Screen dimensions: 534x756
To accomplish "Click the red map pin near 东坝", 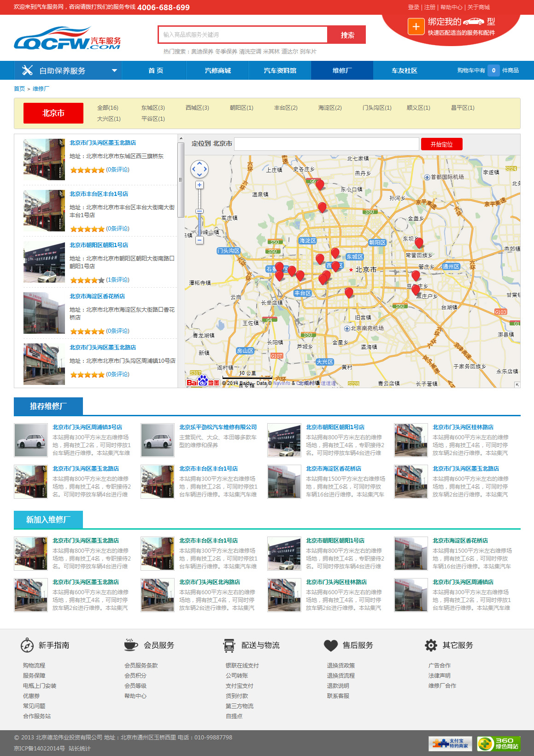I will point(419,242).
